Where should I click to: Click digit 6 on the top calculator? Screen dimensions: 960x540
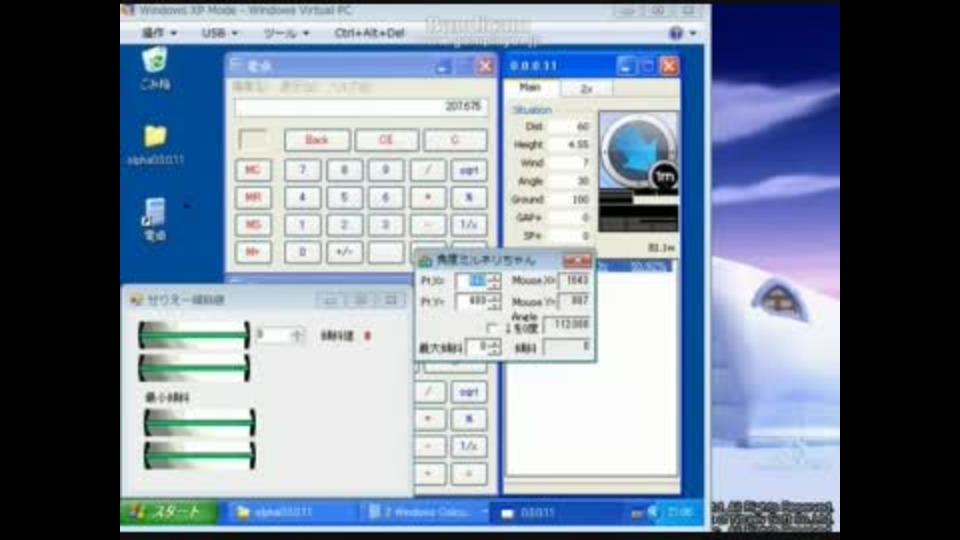click(386, 197)
